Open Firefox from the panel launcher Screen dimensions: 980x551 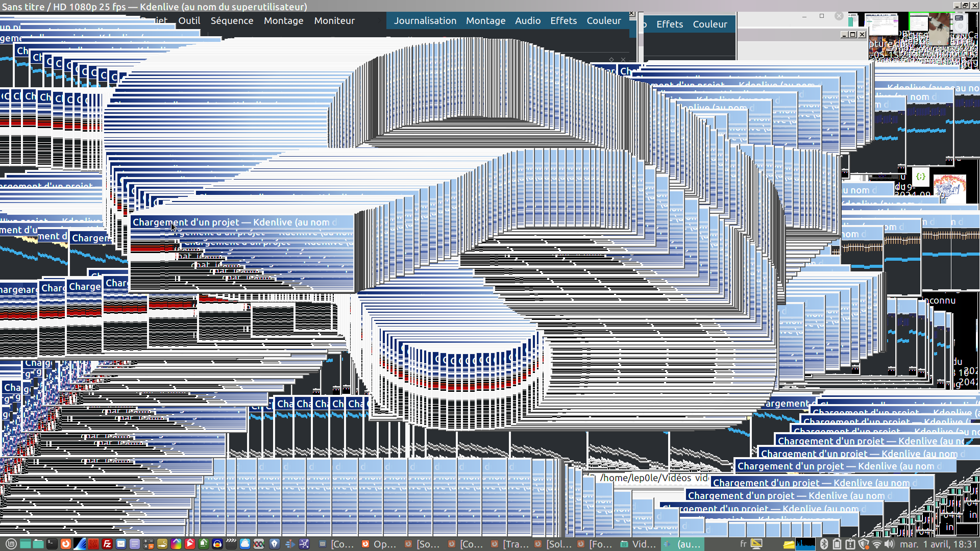(x=66, y=544)
